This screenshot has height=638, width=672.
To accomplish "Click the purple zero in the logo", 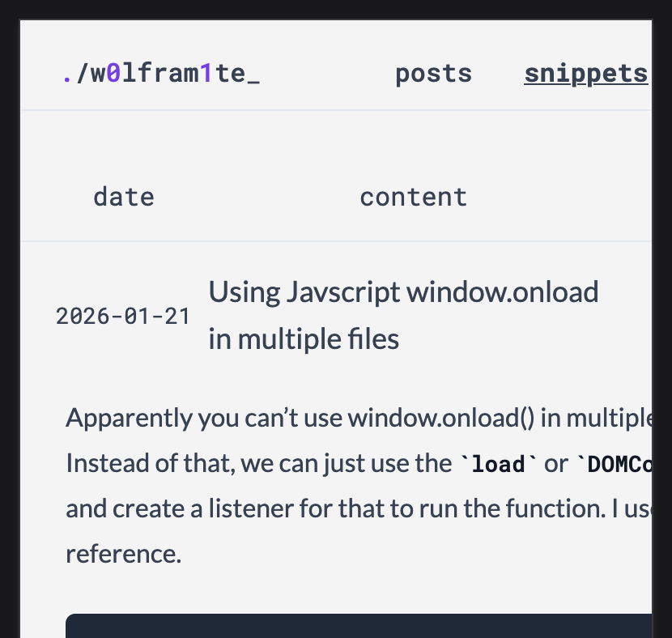I will click(x=114, y=74).
